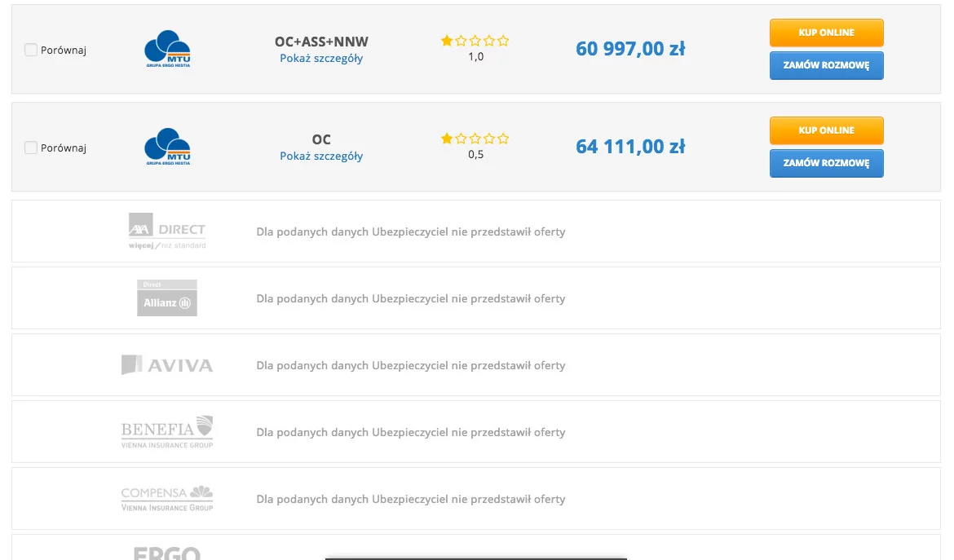Screen dimensions: 954x560
Task: Expand Pokaż szczegóły for the OC offer
Action: coord(321,157)
